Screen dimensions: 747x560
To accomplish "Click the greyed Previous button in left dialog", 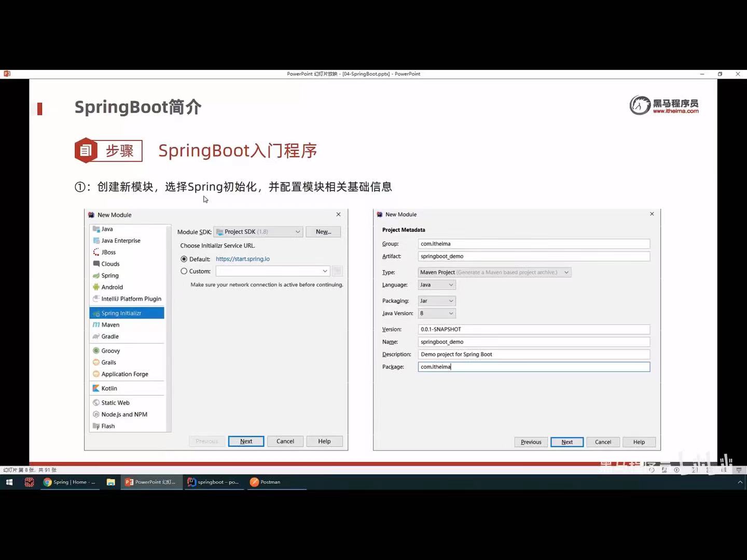I will [207, 441].
